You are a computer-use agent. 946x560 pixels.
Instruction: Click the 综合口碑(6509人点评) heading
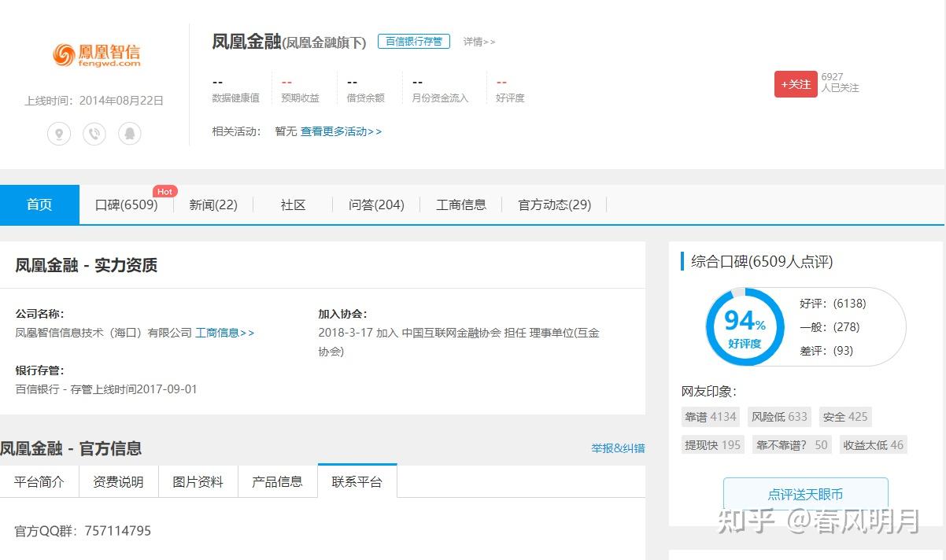tap(762, 262)
